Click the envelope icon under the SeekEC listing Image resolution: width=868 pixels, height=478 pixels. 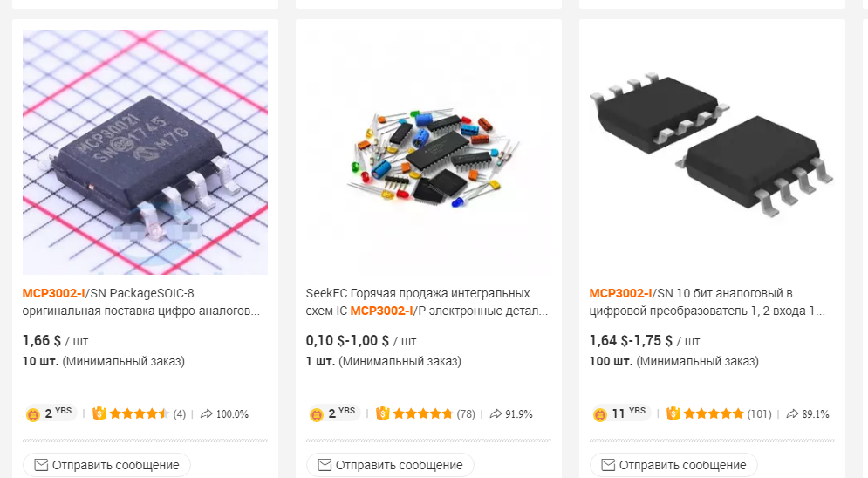tap(325, 465)
